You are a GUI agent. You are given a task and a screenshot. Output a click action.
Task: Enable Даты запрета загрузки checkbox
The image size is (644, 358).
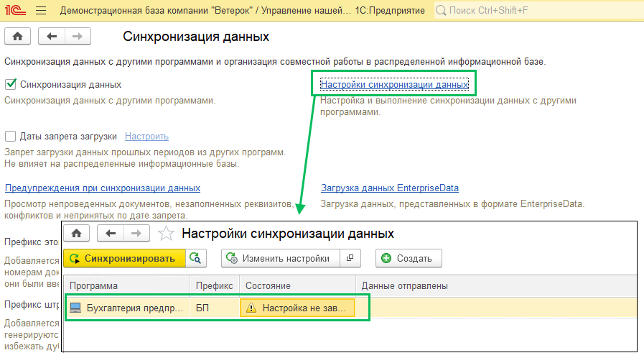tap(10, 136)
